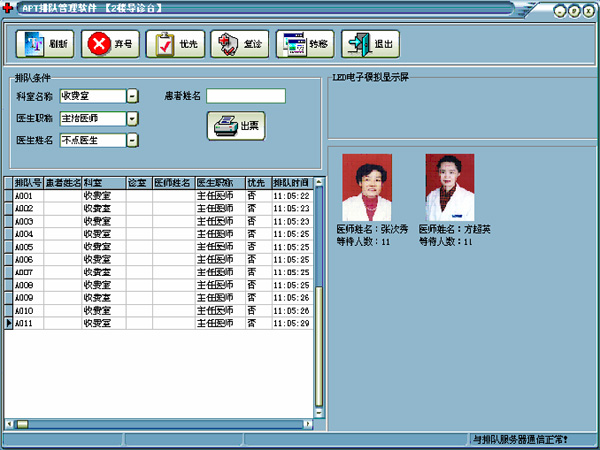The width and height of the screenshot is (600, 450).
Task: Expand the 科室名称 department dropdown
Action: click(x=132, y=96)
